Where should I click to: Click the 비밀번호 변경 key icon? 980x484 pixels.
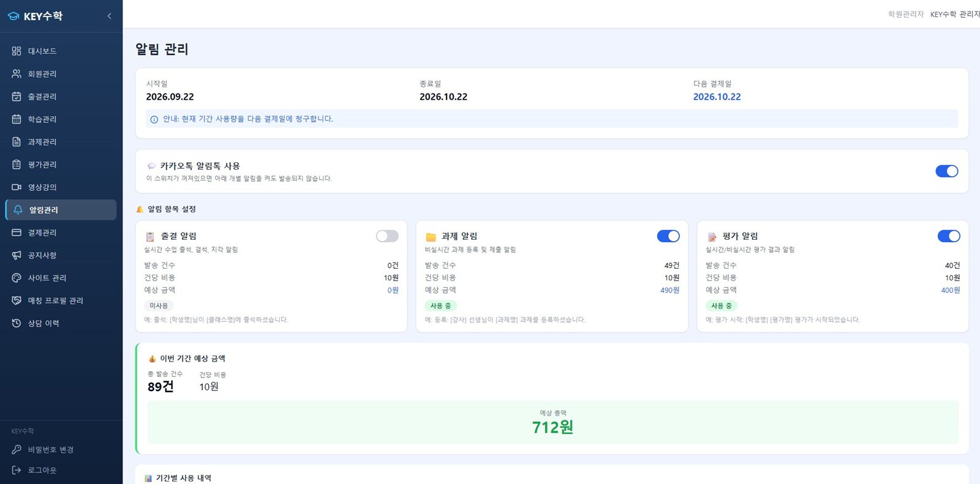17,449
